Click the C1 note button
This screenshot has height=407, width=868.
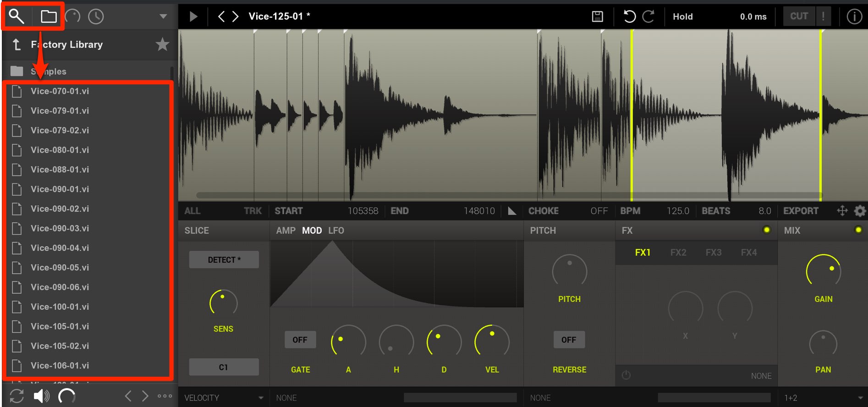coord(224,367)
